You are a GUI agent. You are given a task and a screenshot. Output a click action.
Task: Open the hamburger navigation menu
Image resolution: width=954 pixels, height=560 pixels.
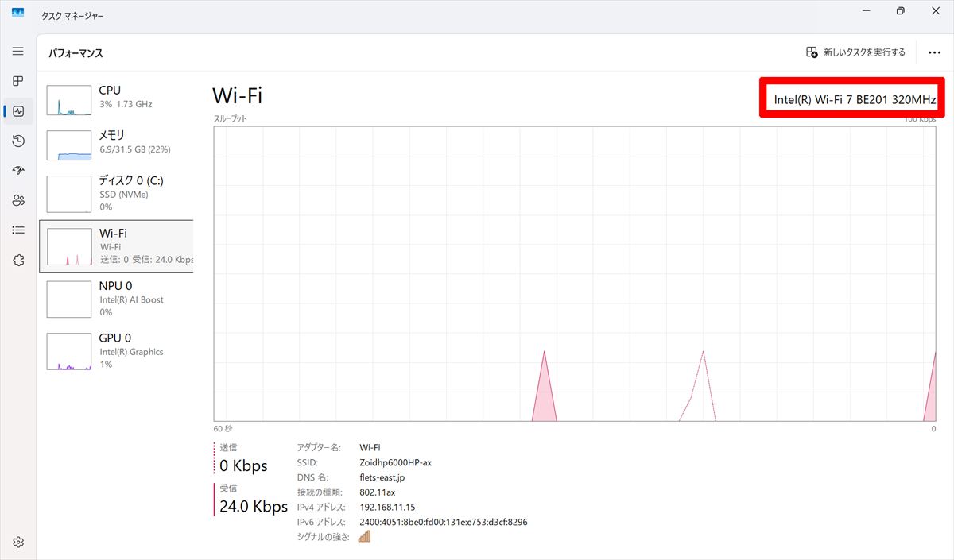tap(18, 51)
